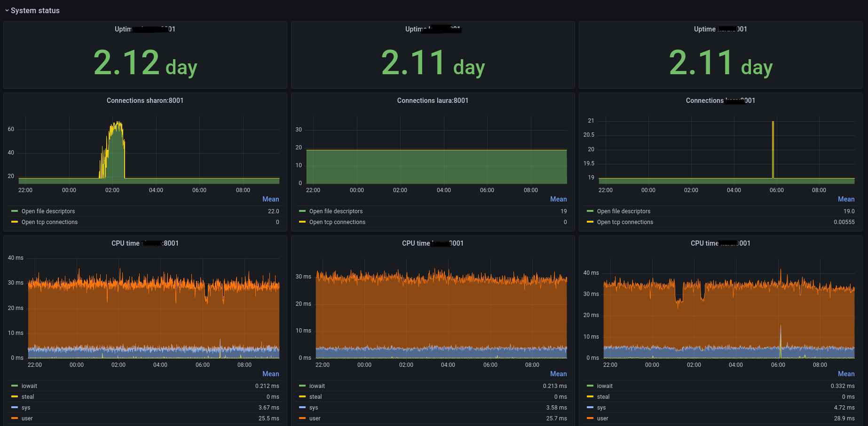Viewport: 868px width, 426px height.
Task: Toggle iowait series with mean 0.213 ms
Action: point(317,386)
